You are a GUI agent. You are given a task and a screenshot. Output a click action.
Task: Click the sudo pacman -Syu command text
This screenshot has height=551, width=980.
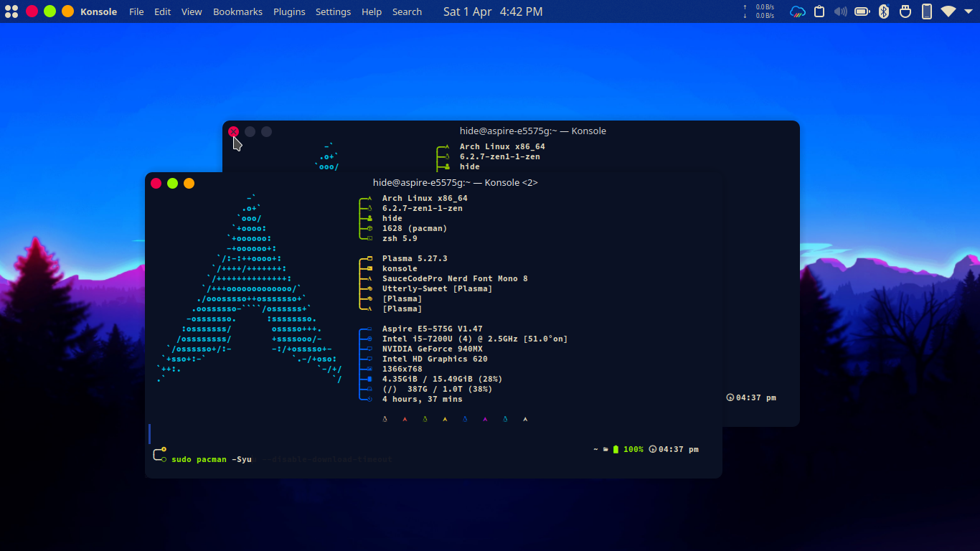coord(212,459)
